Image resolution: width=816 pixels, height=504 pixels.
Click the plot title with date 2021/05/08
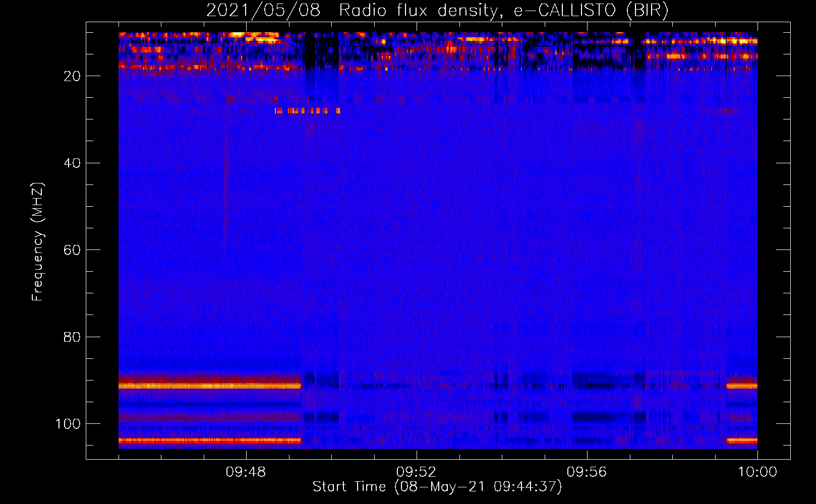click(x=437, y=11)
